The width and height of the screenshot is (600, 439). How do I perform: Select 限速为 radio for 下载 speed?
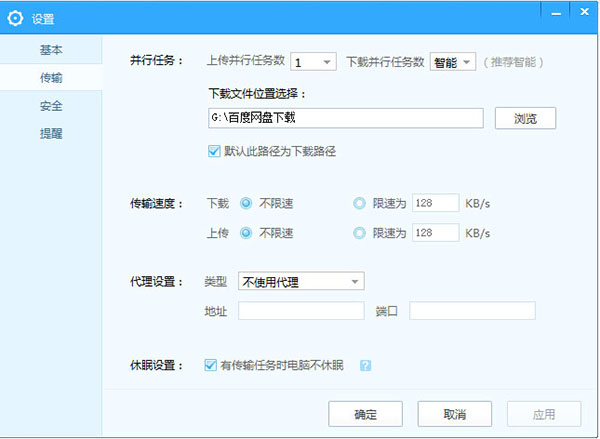pos(360,204)
